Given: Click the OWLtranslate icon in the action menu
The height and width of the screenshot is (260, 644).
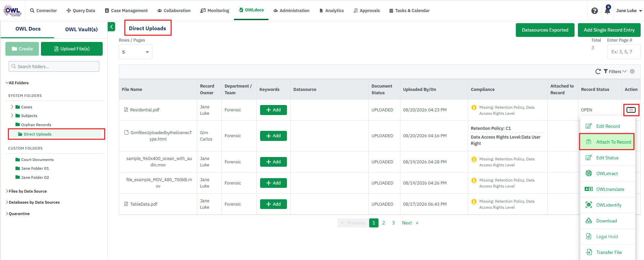Looking at the screenshot, I should [x=589, y=189].
